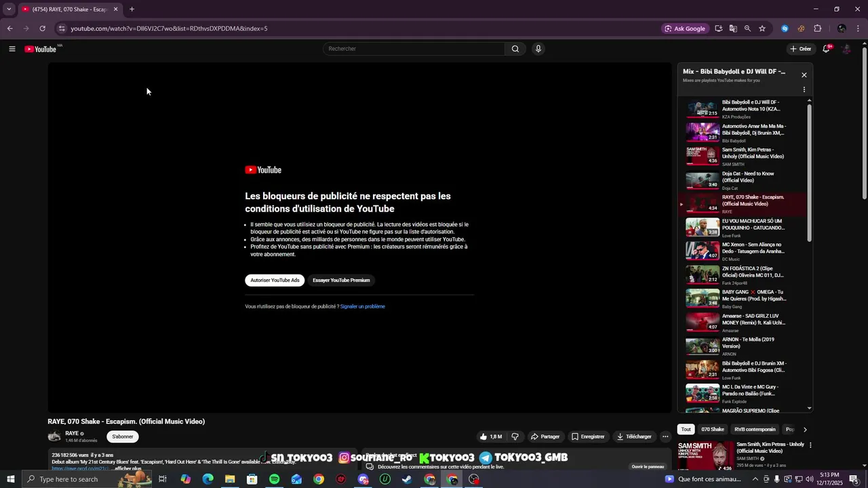
Task: Open RAYE channel avatar below video
Action: (54, 436)
